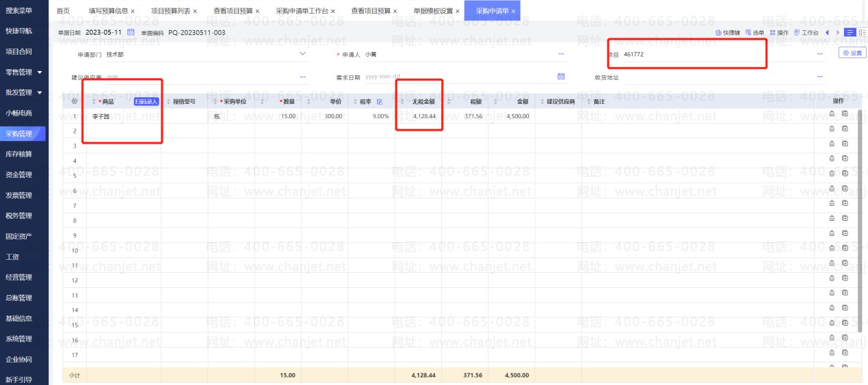This screenshot has width=868, height=385.
Task: Switch to the 项目预算列表 tab
Action: pyautogui.click(x=170, y=11)
